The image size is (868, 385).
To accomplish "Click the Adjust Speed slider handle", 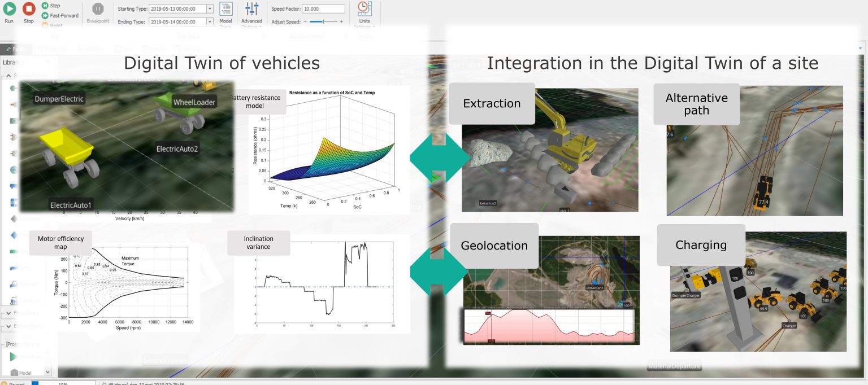I will [323, 21].
